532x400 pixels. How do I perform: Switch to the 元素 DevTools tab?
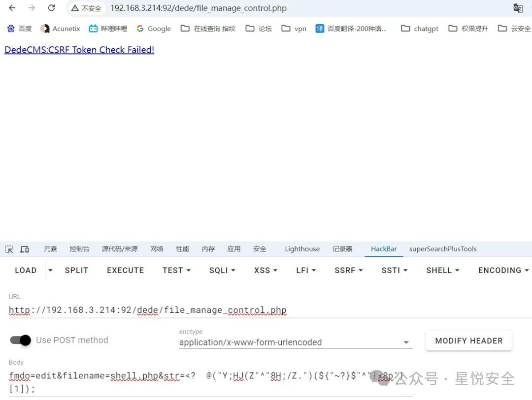pos(50,249)
